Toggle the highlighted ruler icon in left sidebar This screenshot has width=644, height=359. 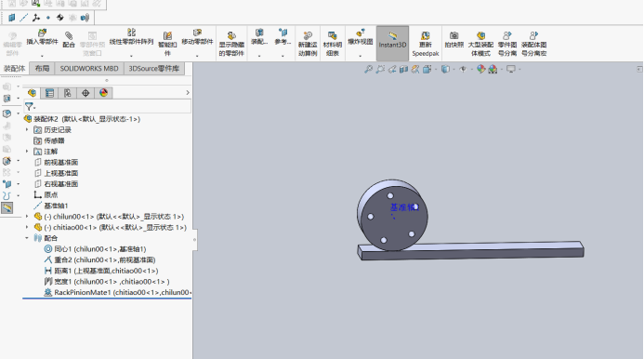coord(7,207)
